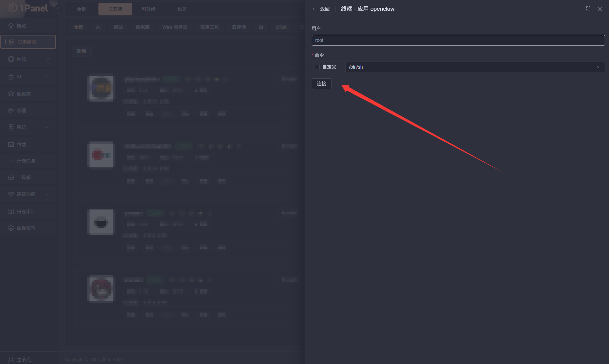Click the fullscreen expand icon in terminal panel
Screen dimensions: 609x364
(588, 9)
